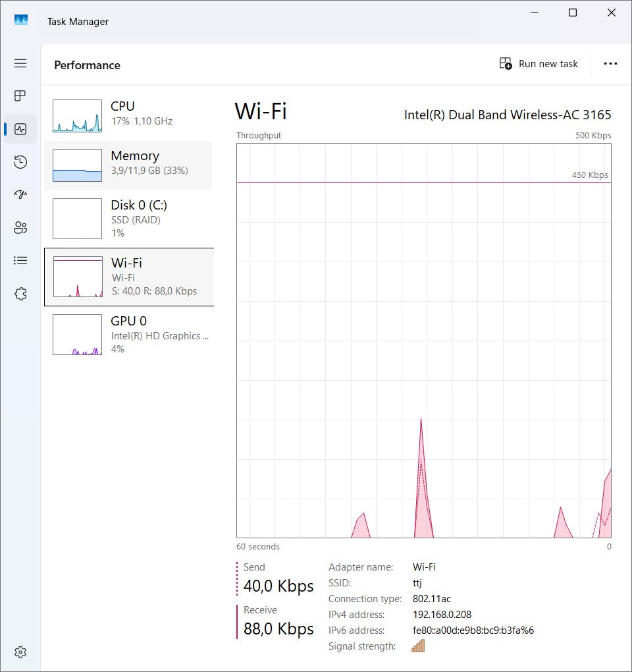Viewport: 632px width, 672px height.
Task: Open the three-dot more options menu
Action: 610,64
